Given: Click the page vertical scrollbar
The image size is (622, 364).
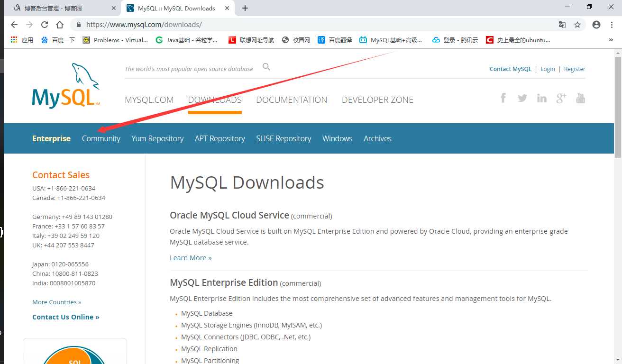Looking at the screenshot, I should [618, 107].
